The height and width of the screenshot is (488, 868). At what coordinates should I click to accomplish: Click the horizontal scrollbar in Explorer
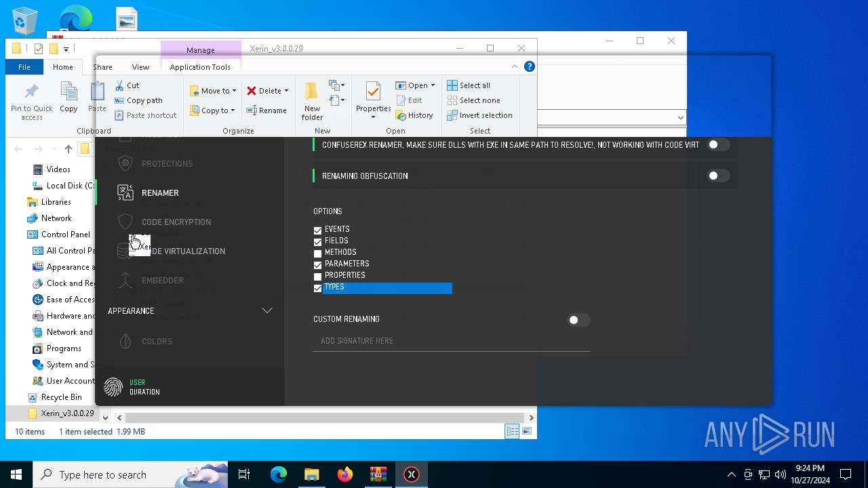click(324, 418)
